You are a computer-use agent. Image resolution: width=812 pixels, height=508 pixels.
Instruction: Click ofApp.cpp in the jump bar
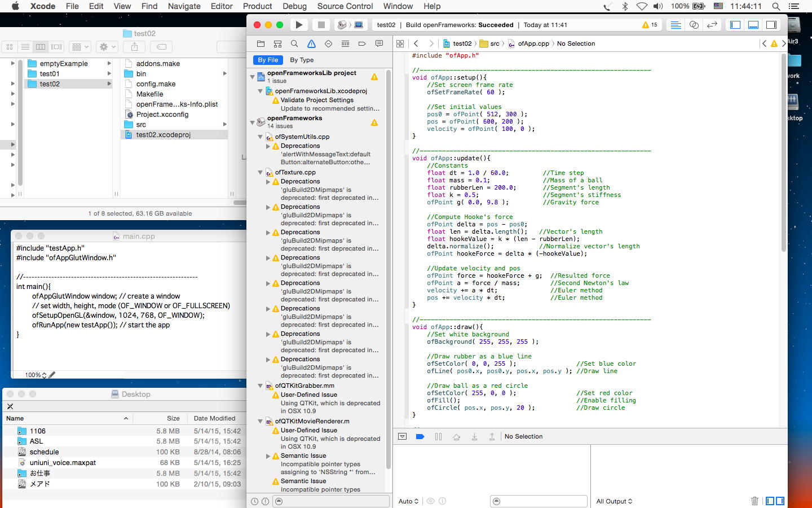[x=533, y=43]
